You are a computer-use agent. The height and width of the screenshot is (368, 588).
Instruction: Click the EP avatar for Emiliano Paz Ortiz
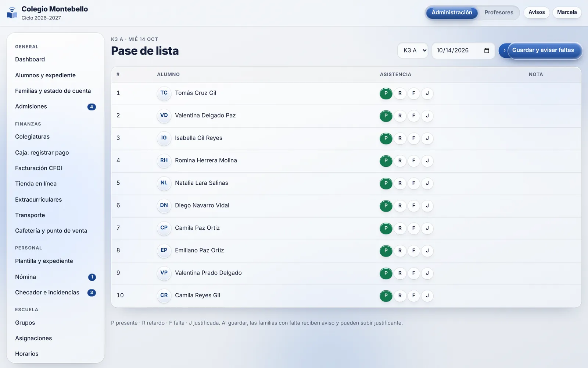click(x=164, y=250)
